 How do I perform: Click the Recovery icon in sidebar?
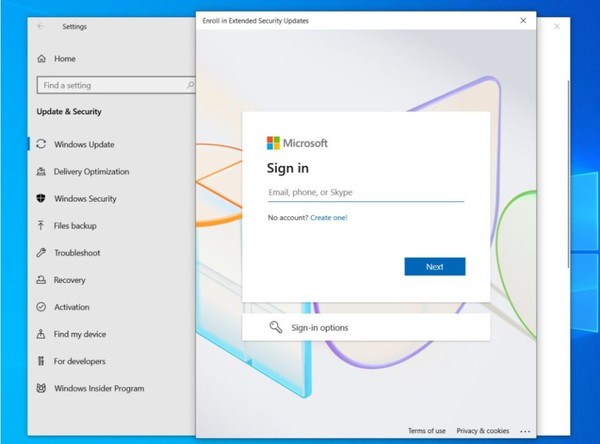[41, 280]
